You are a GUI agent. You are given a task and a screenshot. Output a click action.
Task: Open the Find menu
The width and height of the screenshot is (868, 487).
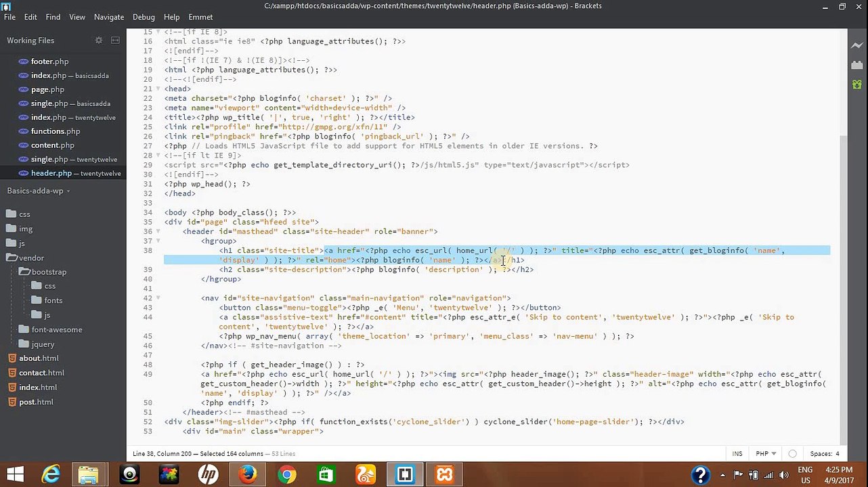tap(53, 17)
